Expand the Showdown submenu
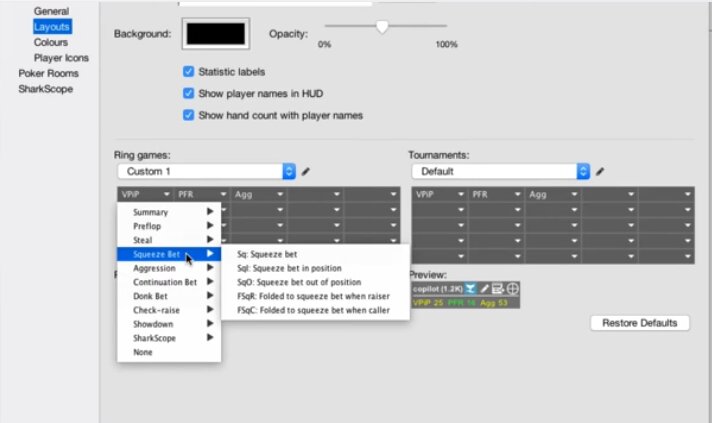Screen dimensions: 712x423 [169, 324]
